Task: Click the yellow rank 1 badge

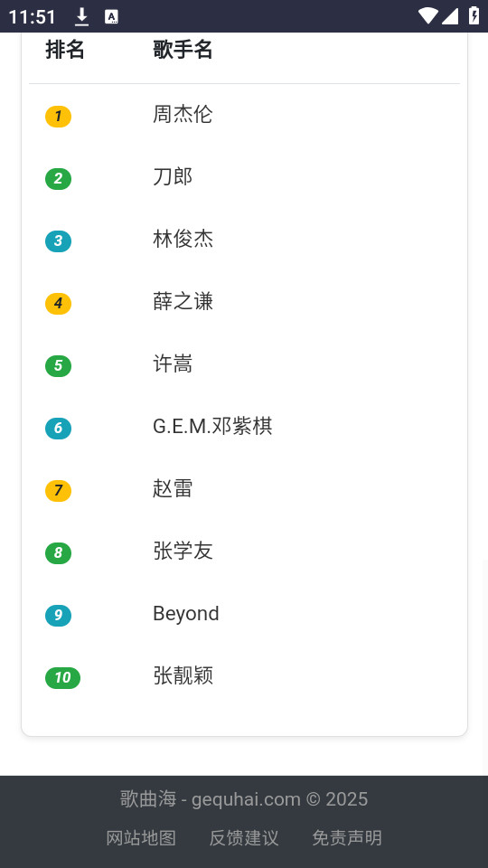Action: pyautogui.click(x=58, y=117)
